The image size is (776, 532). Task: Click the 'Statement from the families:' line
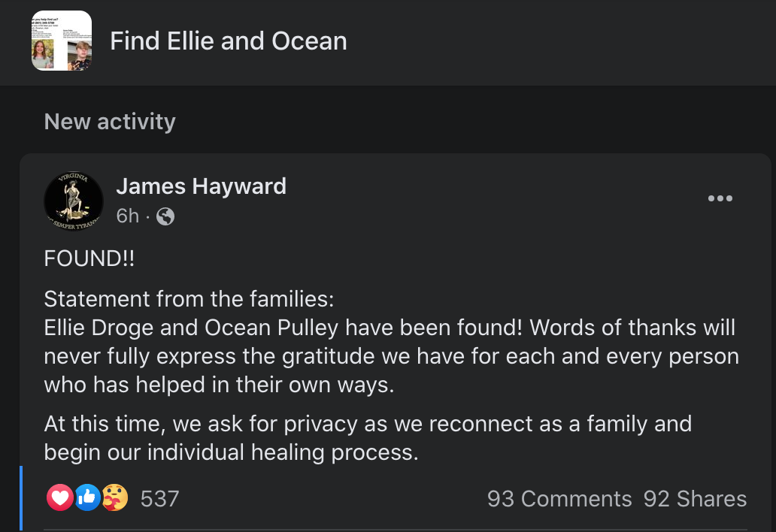point(188,299)
